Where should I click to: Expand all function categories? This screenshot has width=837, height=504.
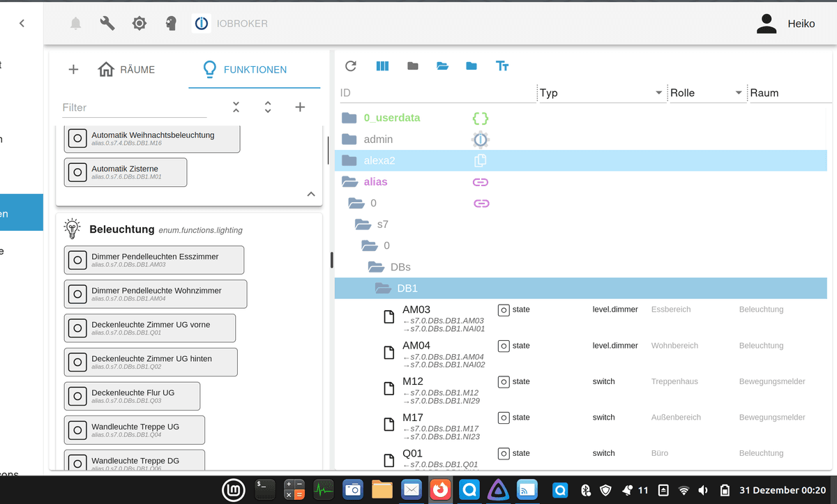[268, 107]
